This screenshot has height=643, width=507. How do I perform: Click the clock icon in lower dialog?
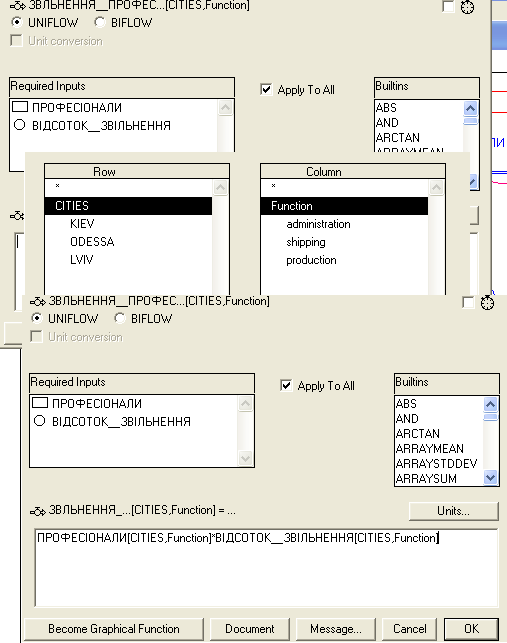click(487, 303)
